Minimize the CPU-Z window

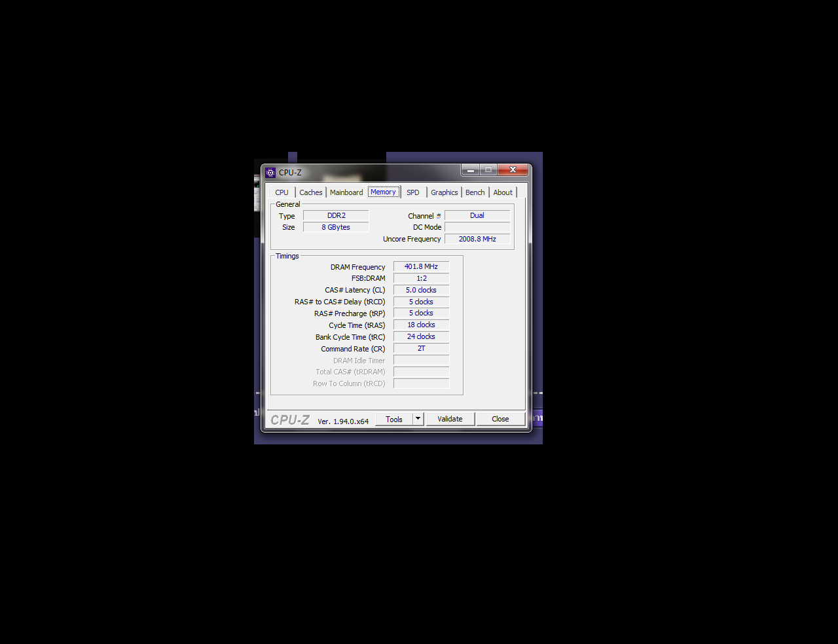[x=470, y=170]
